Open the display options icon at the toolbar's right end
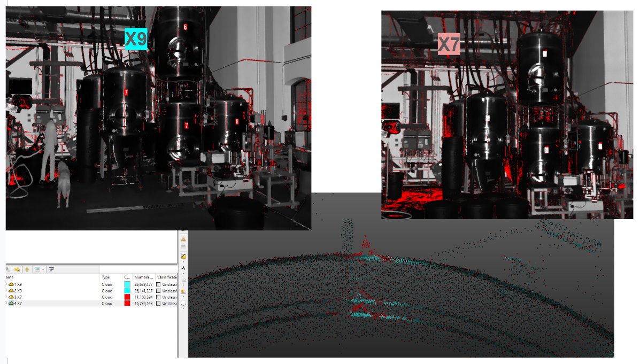The image size is (640, 364). 51,269
